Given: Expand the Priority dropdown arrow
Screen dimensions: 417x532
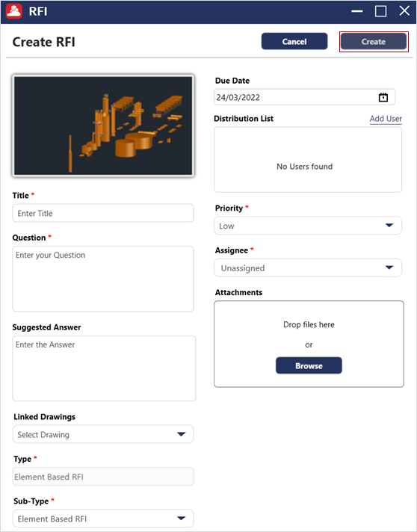Looking at the screenshot, I should coord(389,226).
